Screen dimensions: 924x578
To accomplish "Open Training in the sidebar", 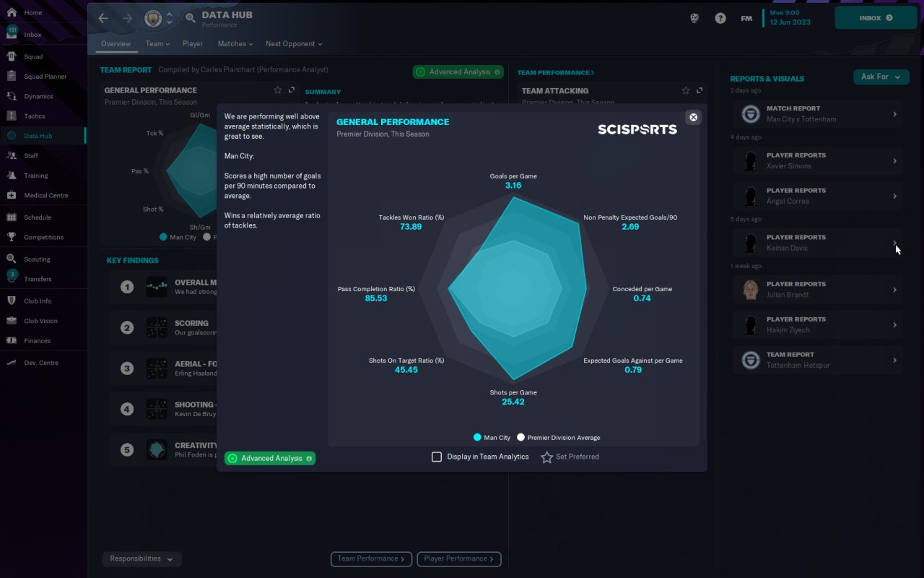I will click(x=43, y=176).
